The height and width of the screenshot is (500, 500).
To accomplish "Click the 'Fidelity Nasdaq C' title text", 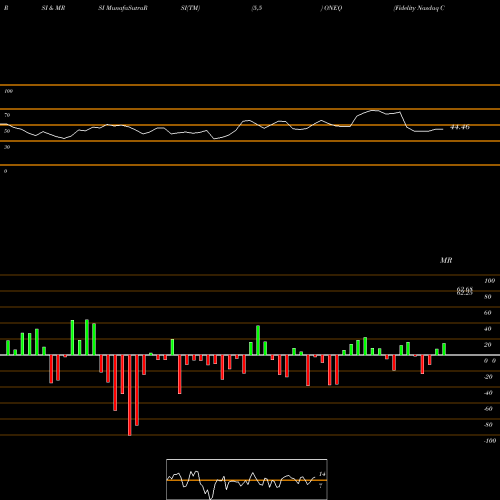I will tap(419, 8).
